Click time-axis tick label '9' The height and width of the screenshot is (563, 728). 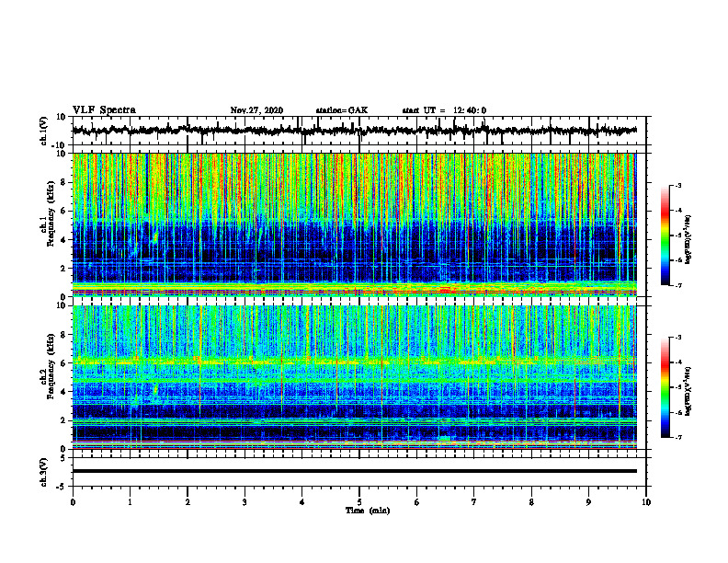coord(588,502)
